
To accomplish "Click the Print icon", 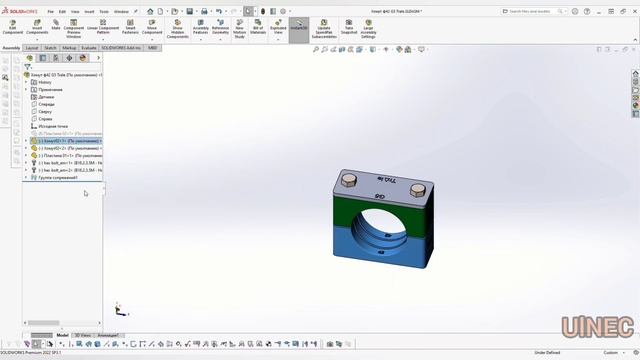I will point(204,11).
